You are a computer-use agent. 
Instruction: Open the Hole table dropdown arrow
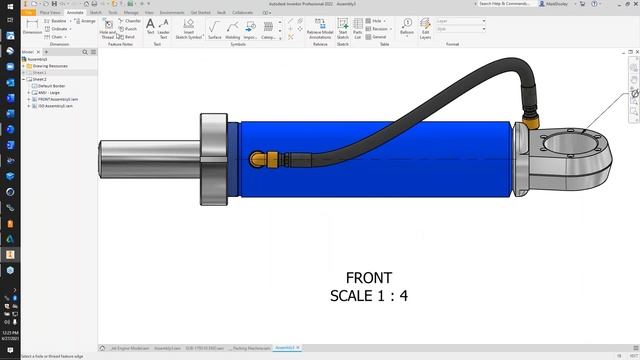[384, 21]
